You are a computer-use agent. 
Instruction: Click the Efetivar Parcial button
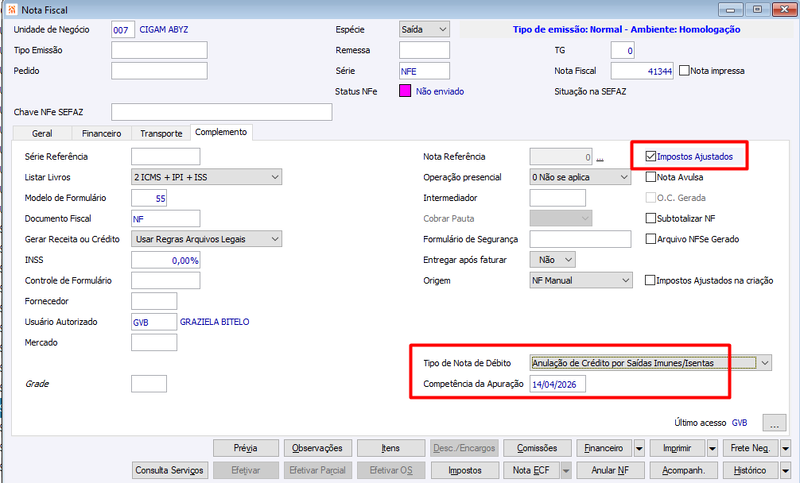pos(317,470)
